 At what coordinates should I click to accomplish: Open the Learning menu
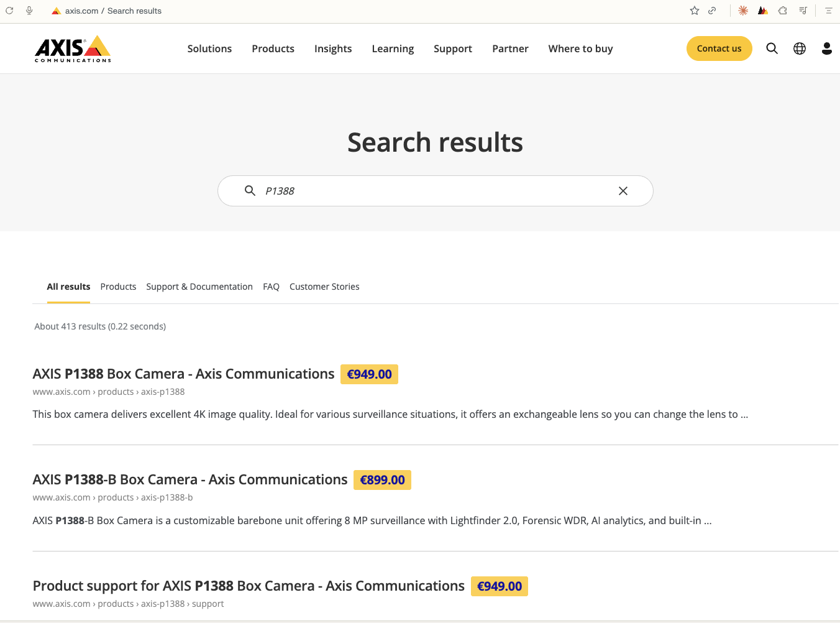(x=393, y=48)
